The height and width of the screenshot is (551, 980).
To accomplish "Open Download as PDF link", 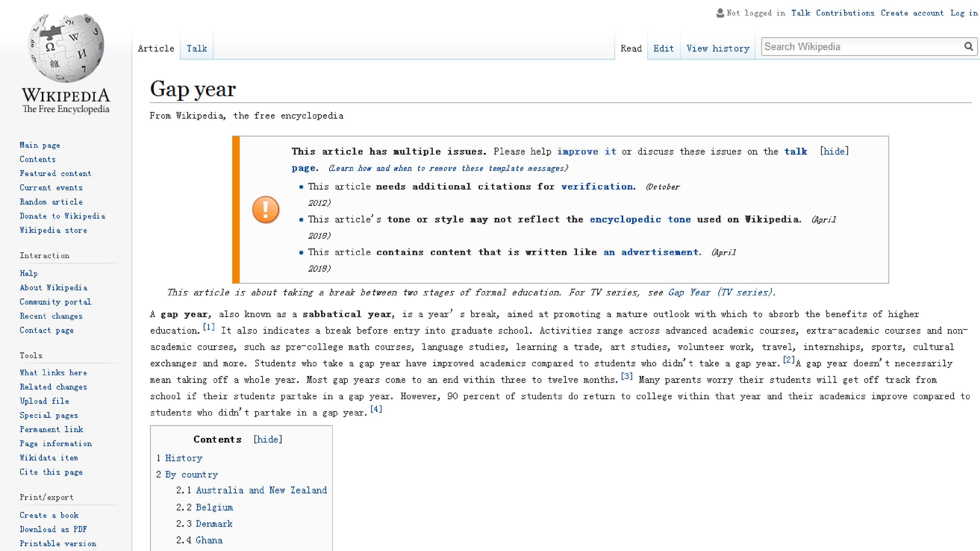I will point(53,529).
